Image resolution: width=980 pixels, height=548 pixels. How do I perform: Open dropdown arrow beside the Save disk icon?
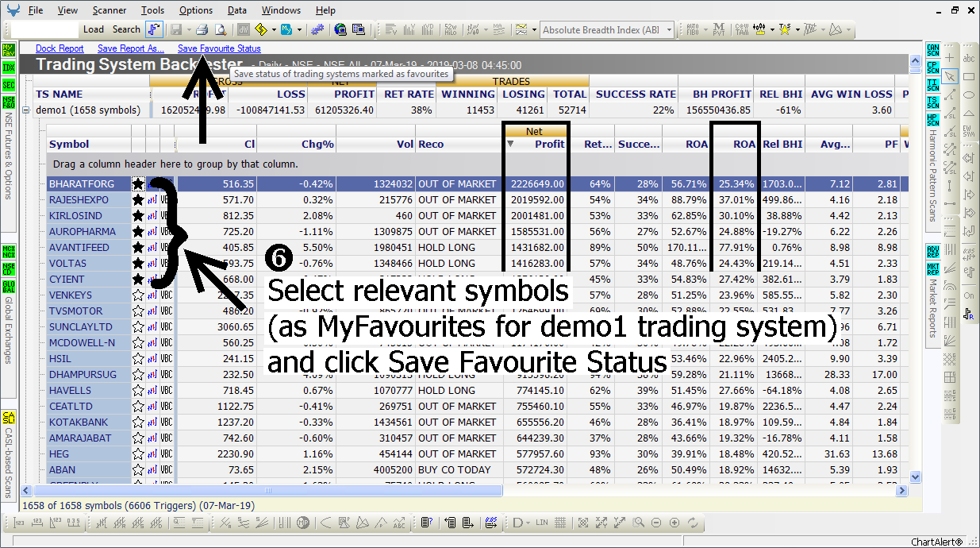click(187, 30)
